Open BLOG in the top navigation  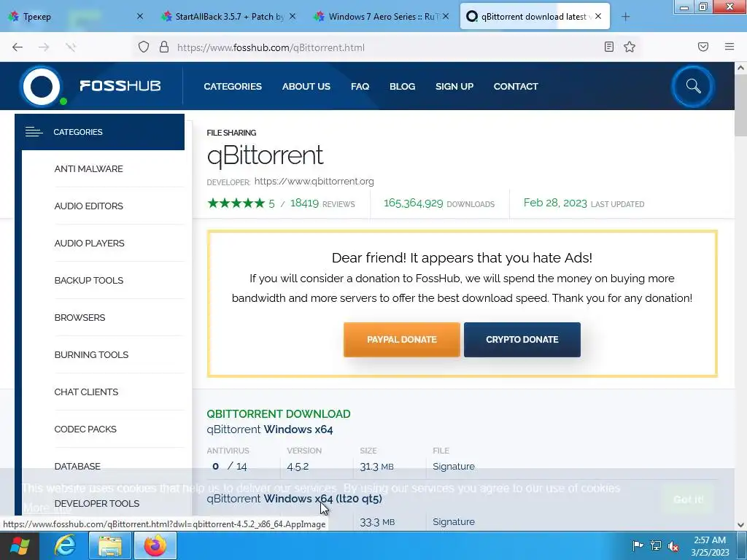click(x=402, y=87)
